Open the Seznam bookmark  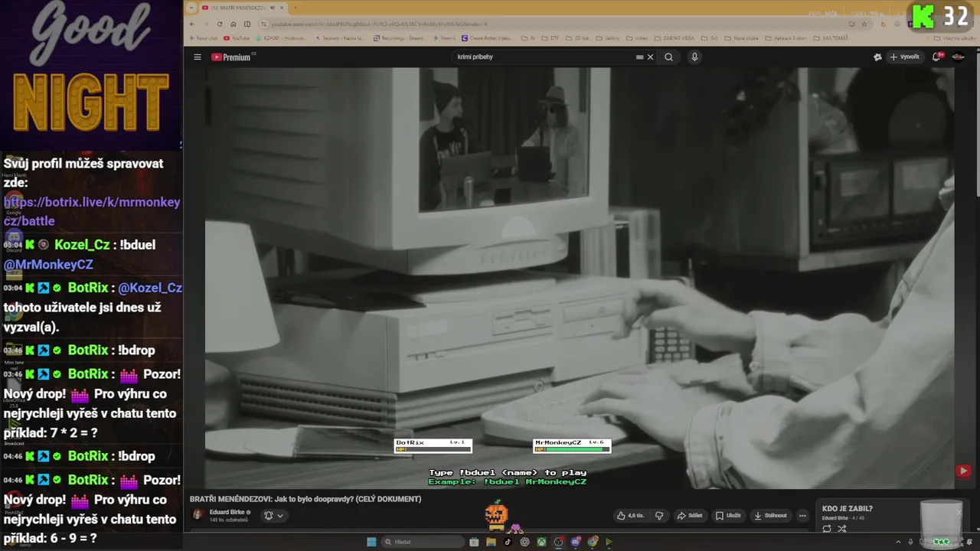[x=339, y=38]
